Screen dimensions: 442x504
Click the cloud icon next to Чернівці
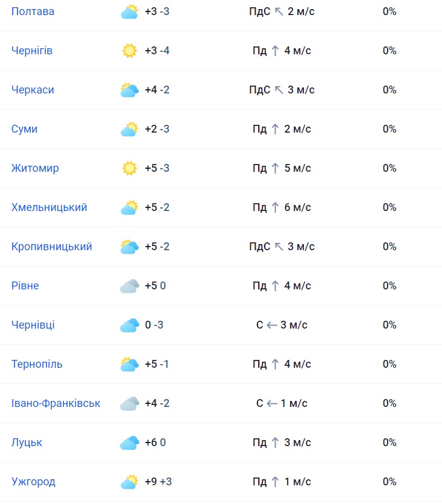(129, 325)
